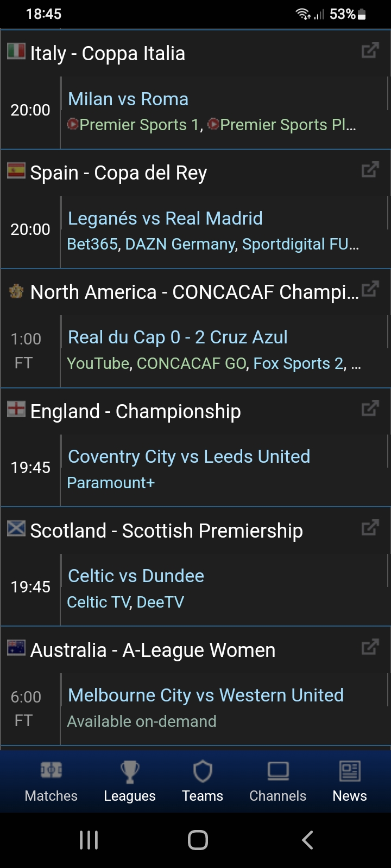
Task: Switch to the Matches tab
Action: tap(51, 782)
